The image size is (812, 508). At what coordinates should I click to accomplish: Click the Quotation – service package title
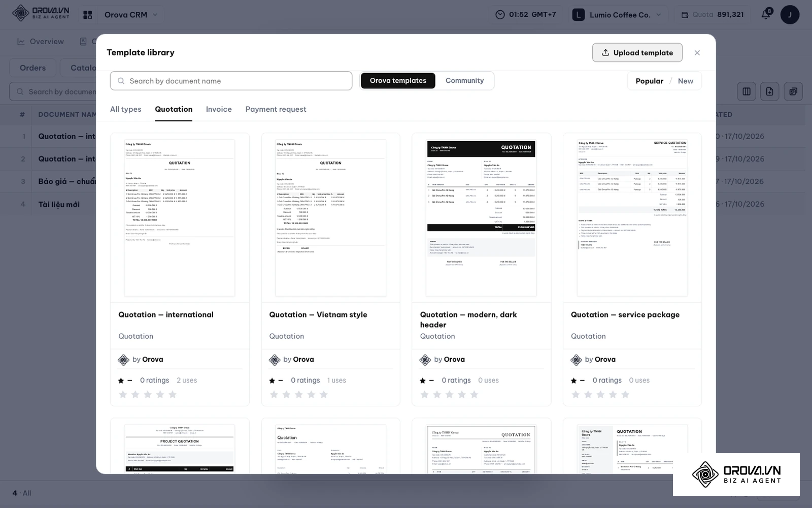tap(625, 314)
